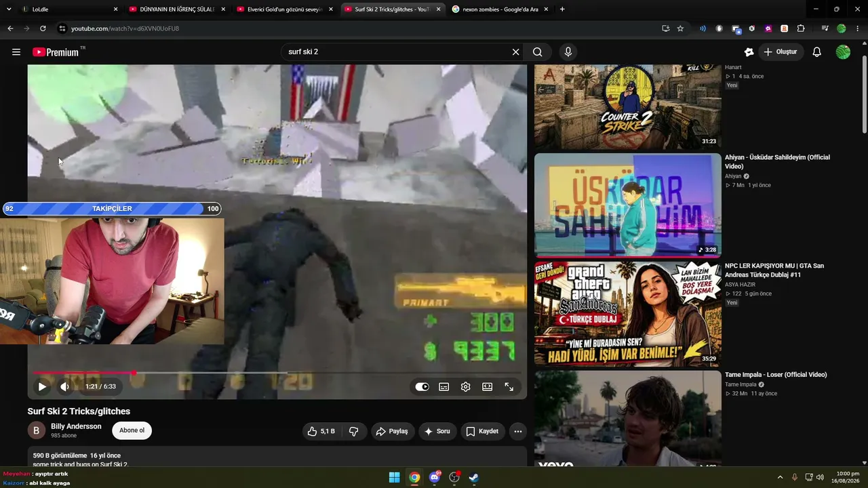Go to YouTube Premium home via logo
The width and height of the screenshot is (868, 488).
point(56,52)
